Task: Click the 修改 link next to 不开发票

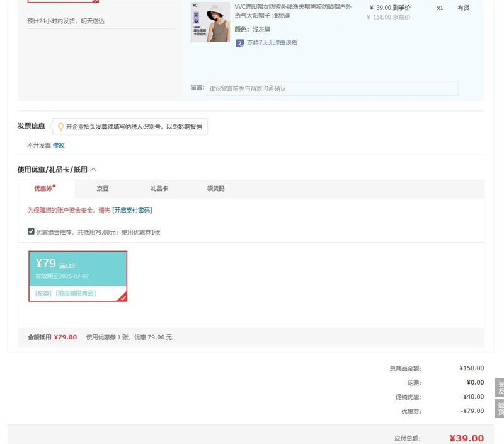Action: (x=59, y=145)
